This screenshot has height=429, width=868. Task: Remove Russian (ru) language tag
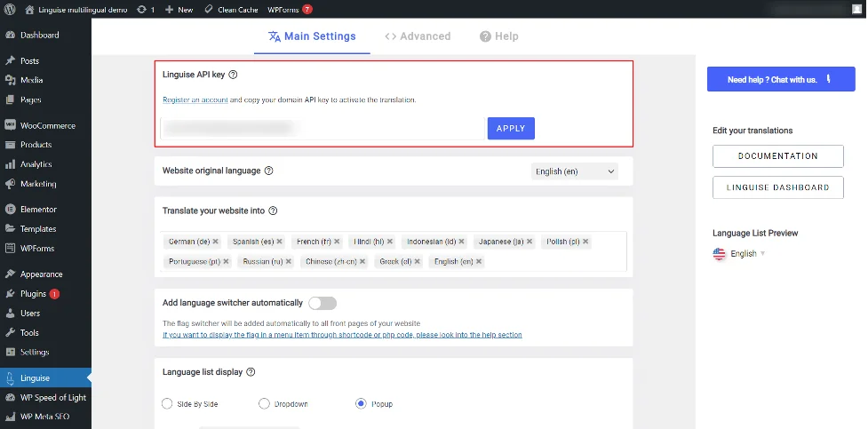[289, 261]
